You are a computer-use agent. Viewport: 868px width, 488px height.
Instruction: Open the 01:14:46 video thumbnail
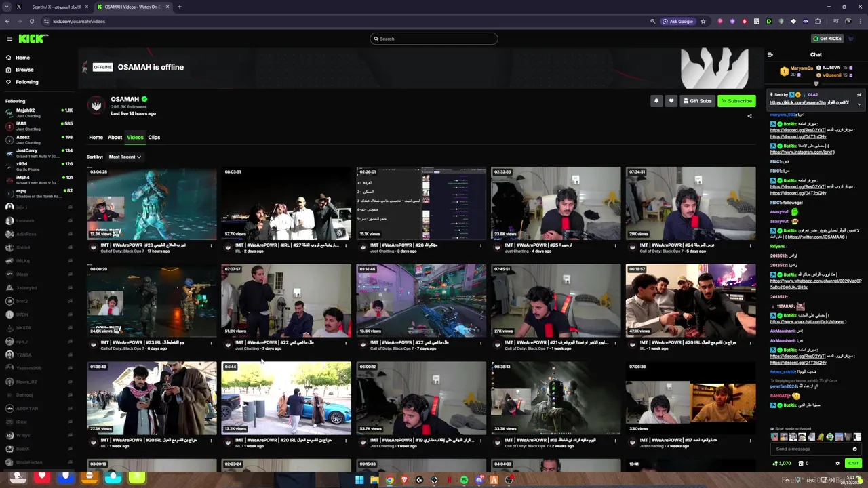pos(421,300)
